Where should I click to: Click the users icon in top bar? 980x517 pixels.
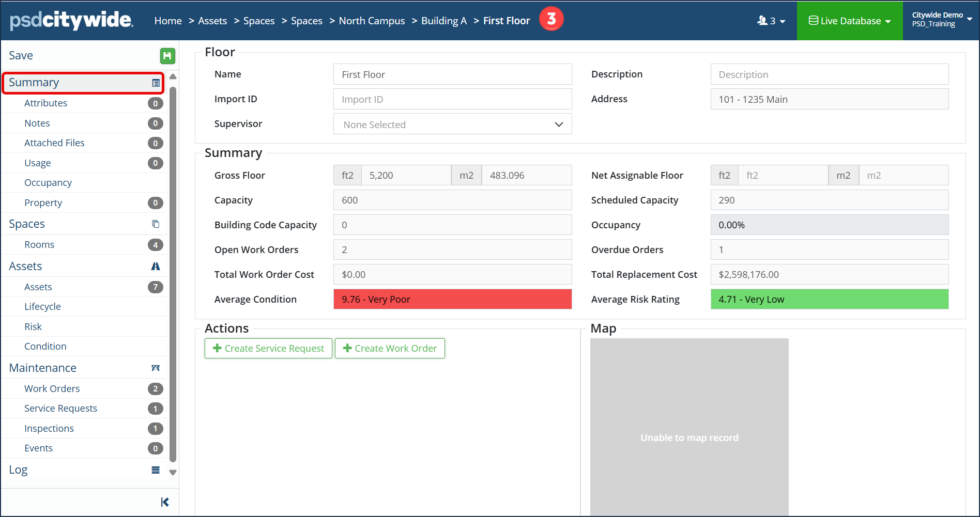point(762,21)
